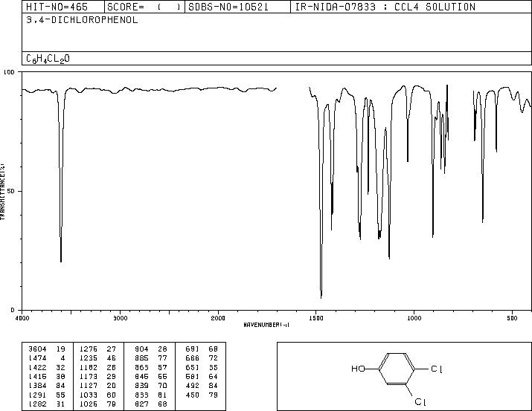Click the benzene ring of the structure drawing
Screen dimensions: 532x411
coord(397,369)
